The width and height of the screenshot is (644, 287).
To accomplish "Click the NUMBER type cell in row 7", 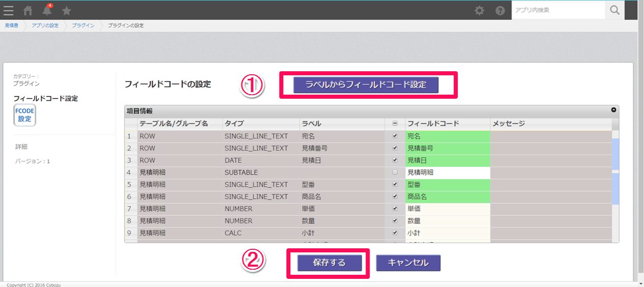I will pyautogui.click(x=261, y=209).
